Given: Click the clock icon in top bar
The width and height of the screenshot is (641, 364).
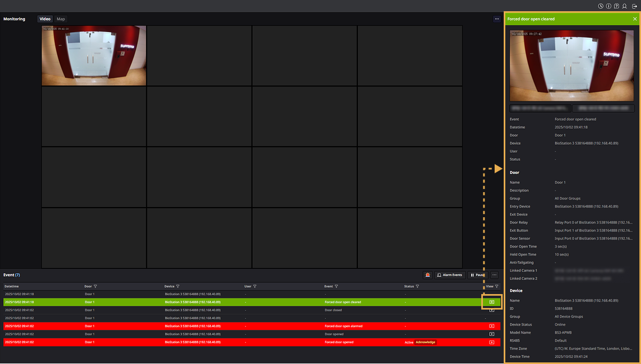Looking at the screenshot, I should pyautogui.click(x=601, y=6).
